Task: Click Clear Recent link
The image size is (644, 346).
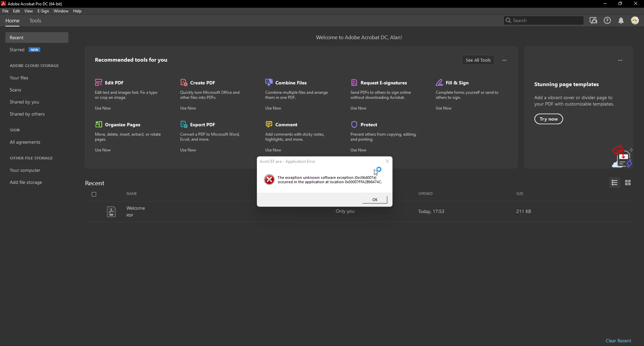Action: click(618, 341)
